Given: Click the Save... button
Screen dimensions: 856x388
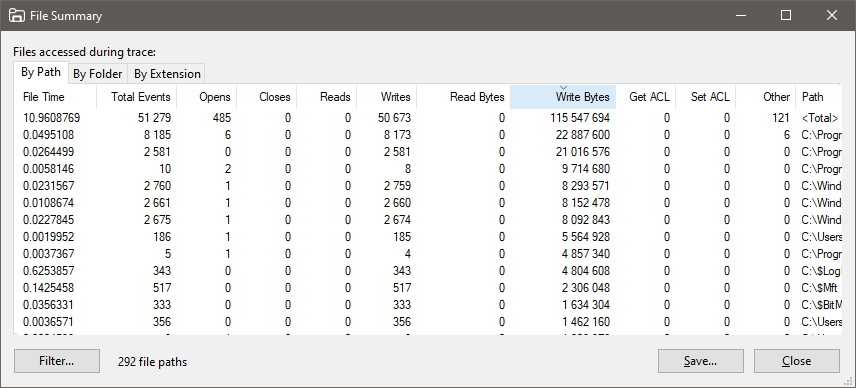Looking at the screenshot, I should [700, 361].
